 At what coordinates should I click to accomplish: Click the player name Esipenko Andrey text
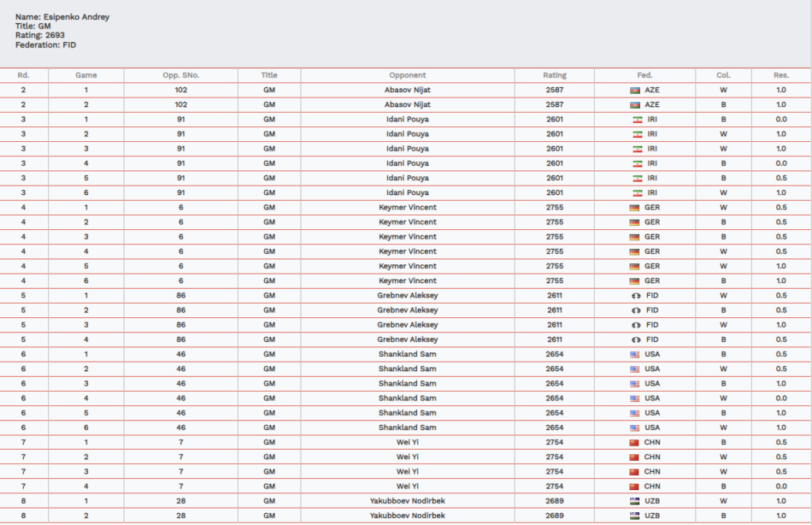click(76, 17)
